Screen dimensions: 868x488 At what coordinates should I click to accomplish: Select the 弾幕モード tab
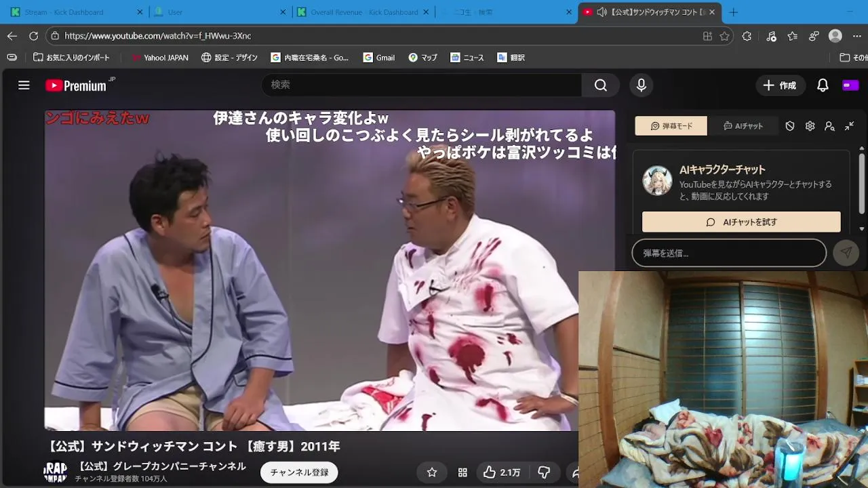point(671,126)
